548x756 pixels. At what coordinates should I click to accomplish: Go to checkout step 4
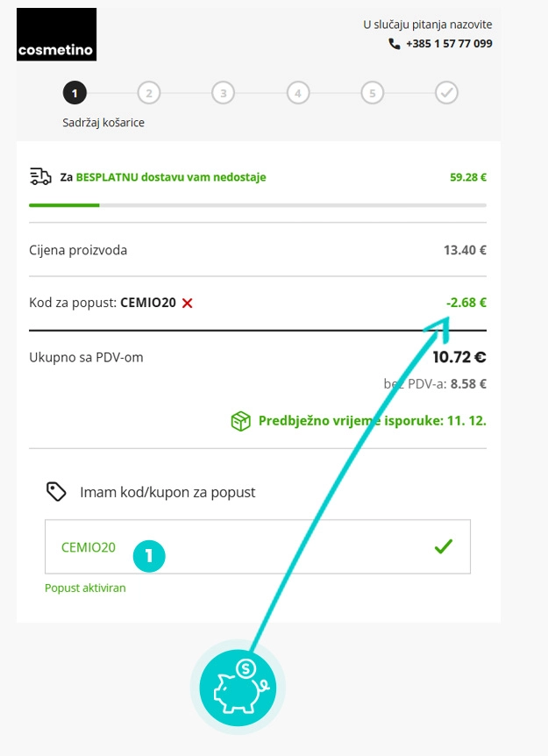click(298, 92)
